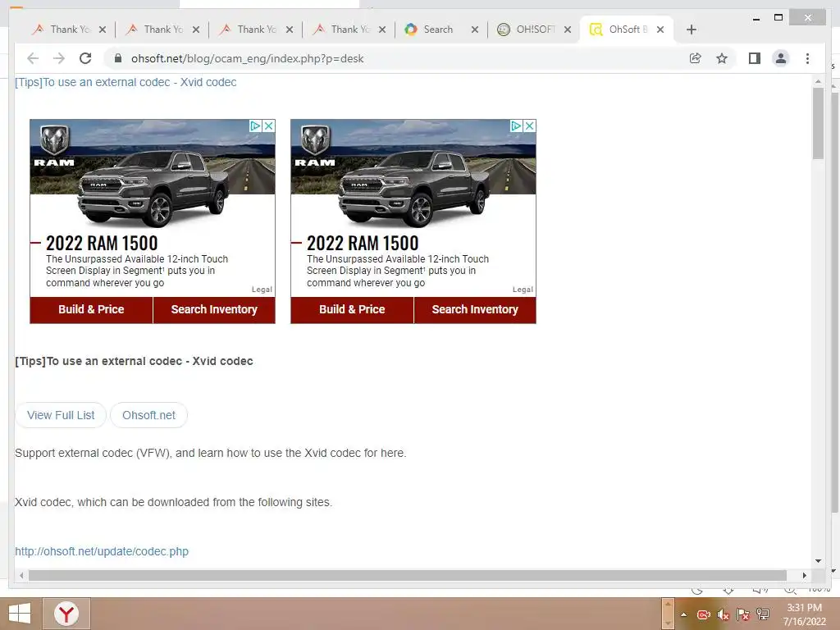Bookmark this page with the star icon

tap(722, 58)
